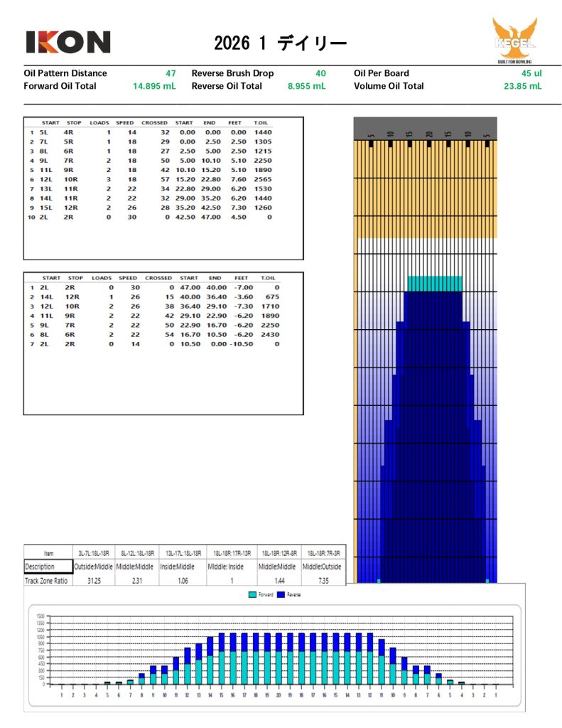
Task: Select the Oil Per Board 45 ul value
Action: (531, 73)
